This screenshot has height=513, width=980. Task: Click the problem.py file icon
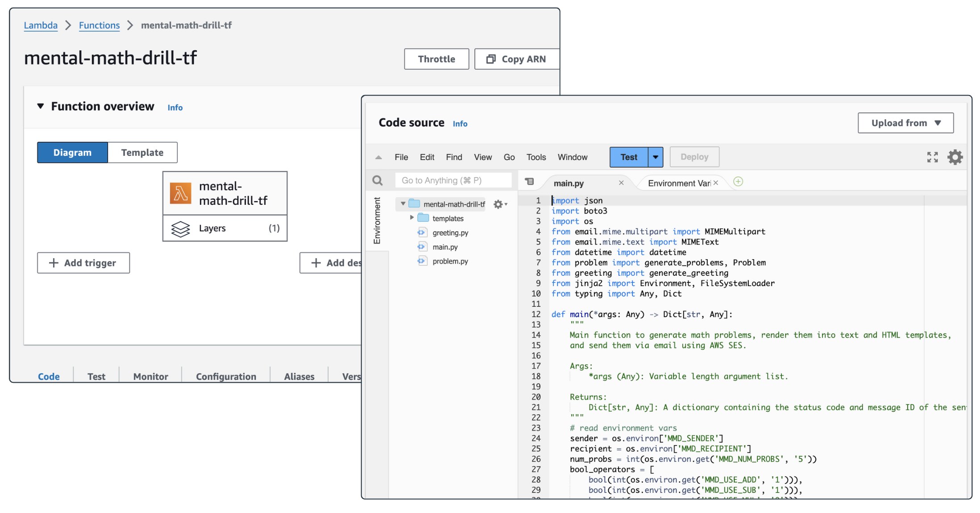click(422, 261)
